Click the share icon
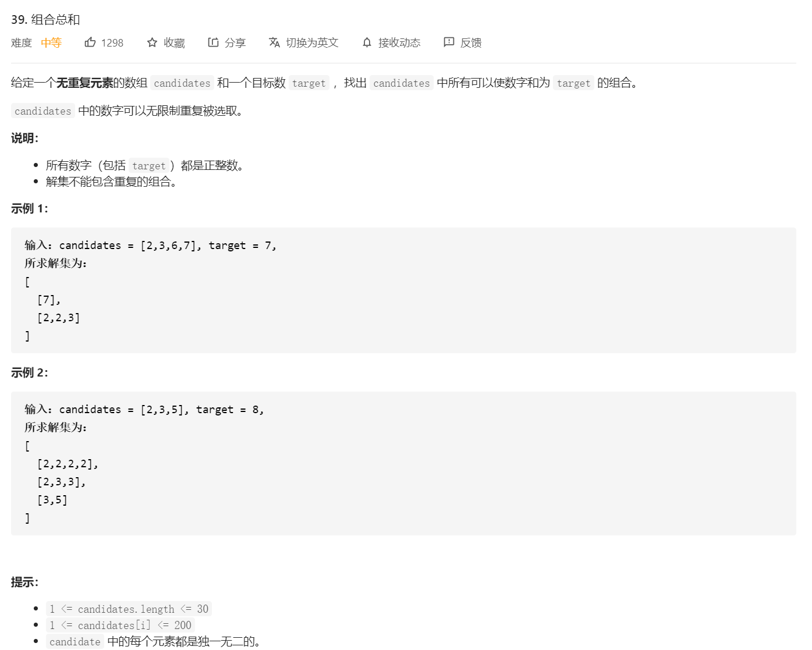 (213, 42)
